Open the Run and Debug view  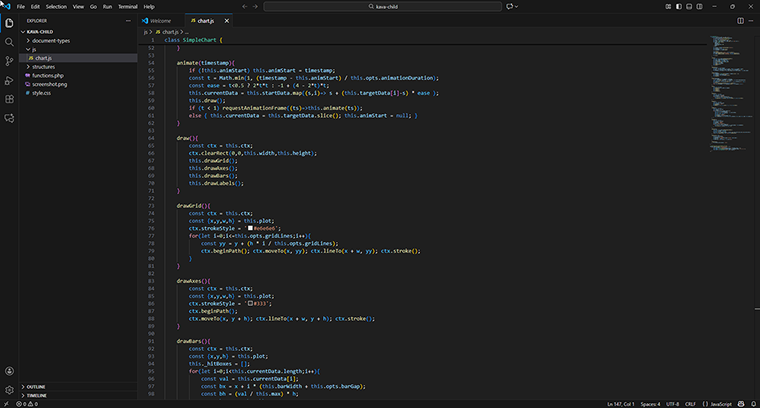pyautogui.click(x=9, y=80)
